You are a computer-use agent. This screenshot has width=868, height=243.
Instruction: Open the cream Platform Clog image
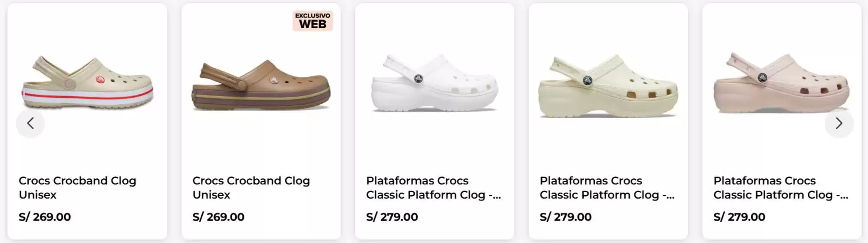[x=608, y=85]
